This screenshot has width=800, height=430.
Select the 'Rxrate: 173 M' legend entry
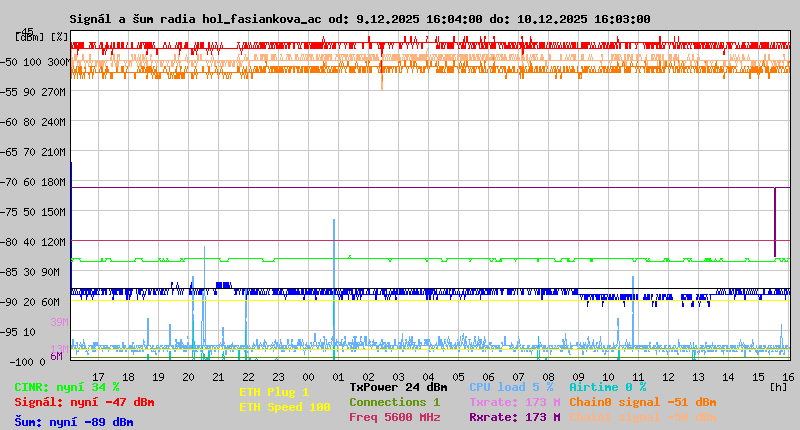click(x=515, y=417)
